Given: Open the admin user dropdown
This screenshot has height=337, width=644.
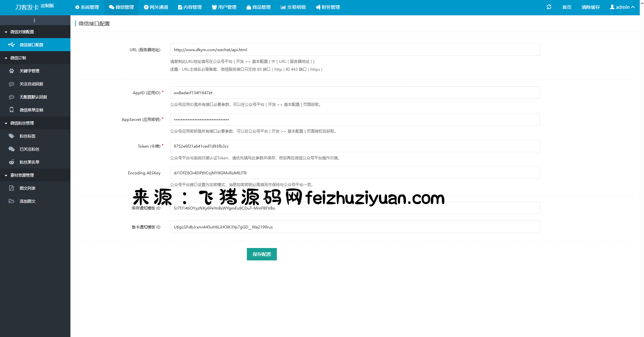Looking at the screenshot, I should (622, 7).
